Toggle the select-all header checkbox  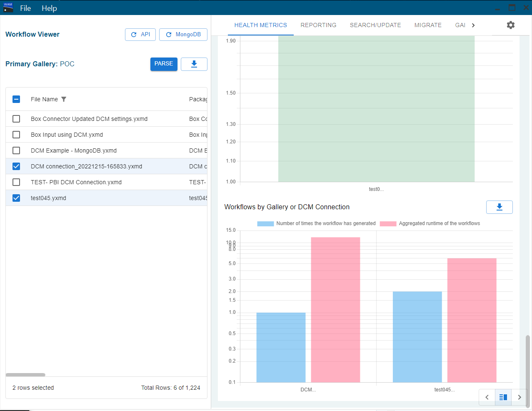[16, 99]
